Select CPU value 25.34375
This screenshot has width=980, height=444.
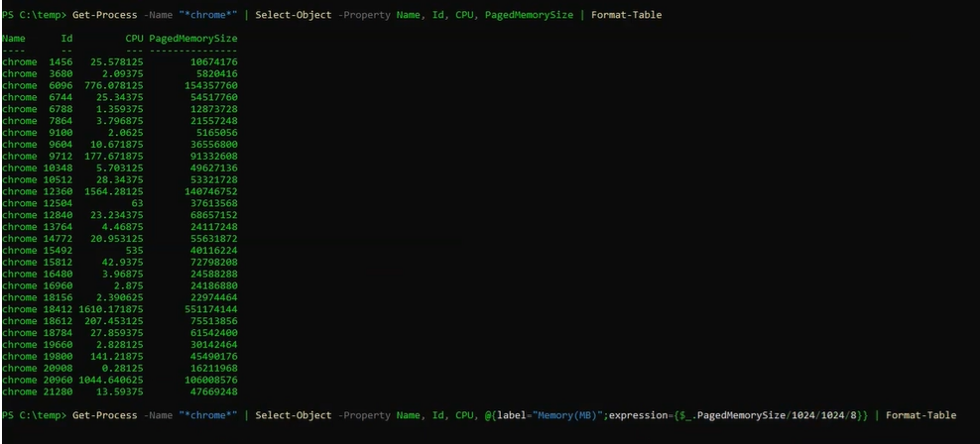coord(119,97)
